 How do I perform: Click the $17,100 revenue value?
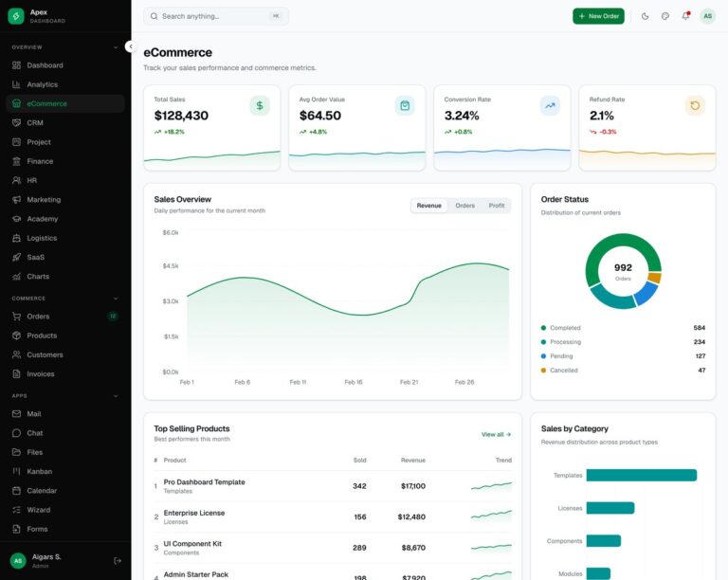tap(413, 486)
